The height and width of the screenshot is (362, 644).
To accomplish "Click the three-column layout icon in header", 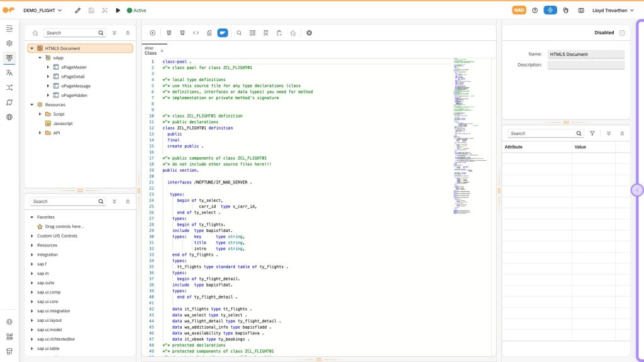I will point(581,10).
